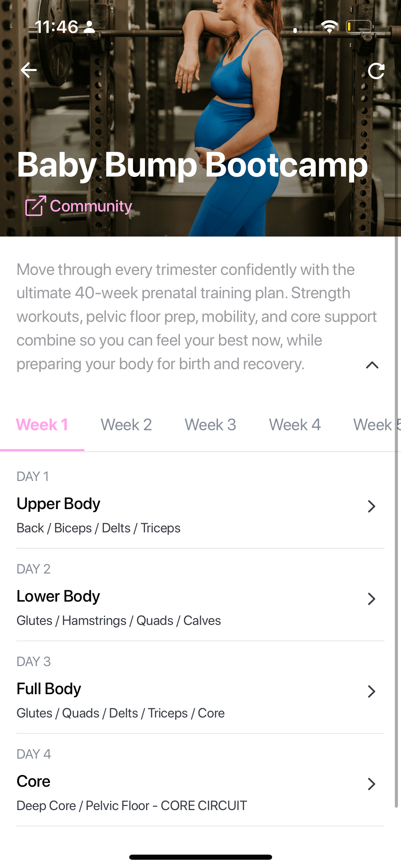Open the Community external link icon
This screenshot has height=868, width=401.
pos(35,206)
